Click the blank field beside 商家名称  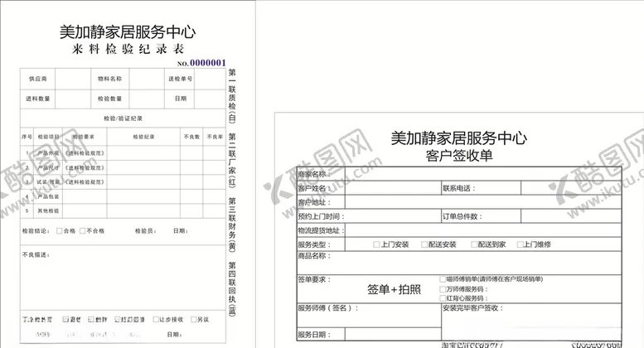[x=483, y=174]
